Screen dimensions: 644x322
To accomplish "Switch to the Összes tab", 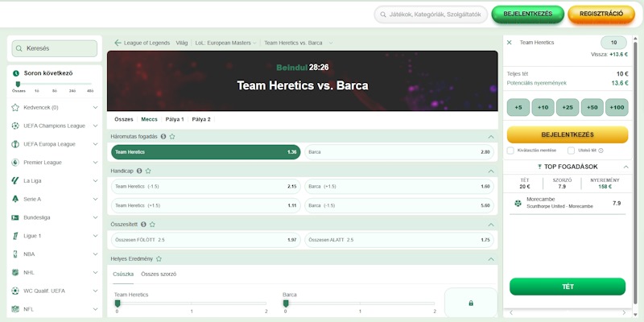I will 124,119.
